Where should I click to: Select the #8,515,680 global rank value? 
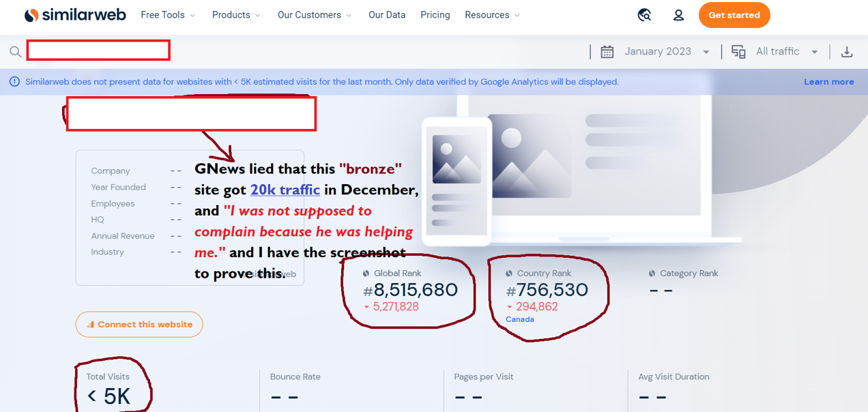point(410,290)
